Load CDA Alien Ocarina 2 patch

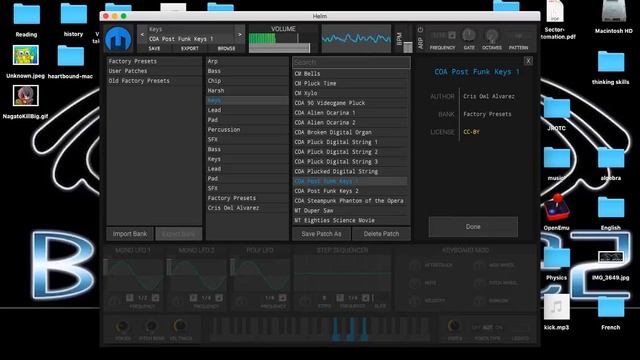click(x=351, y=122)
